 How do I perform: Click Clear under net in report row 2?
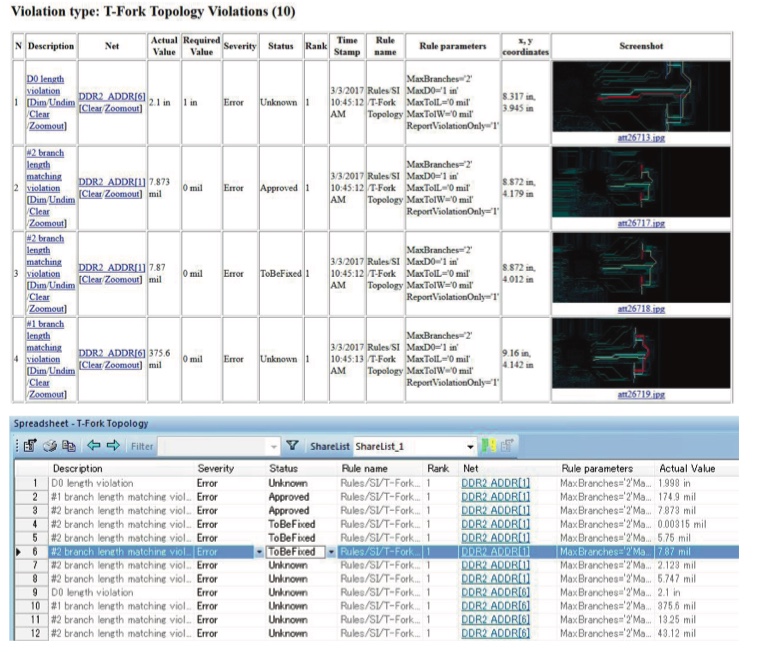[91, 194]
